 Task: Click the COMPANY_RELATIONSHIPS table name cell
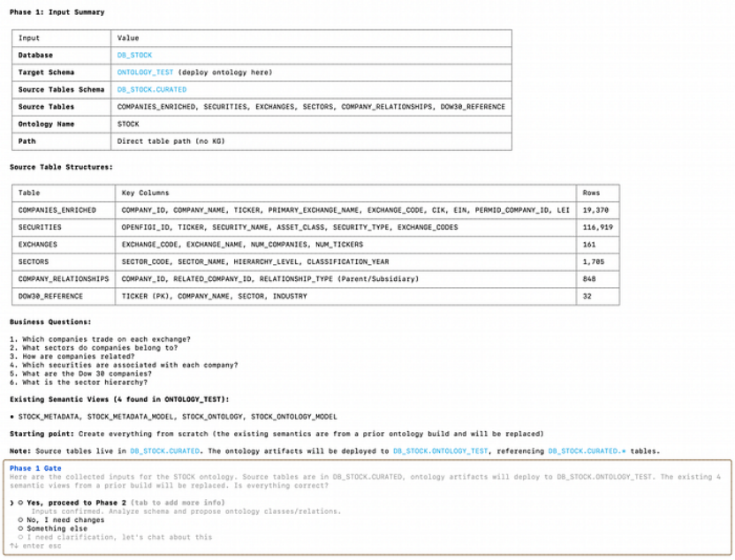63,279
